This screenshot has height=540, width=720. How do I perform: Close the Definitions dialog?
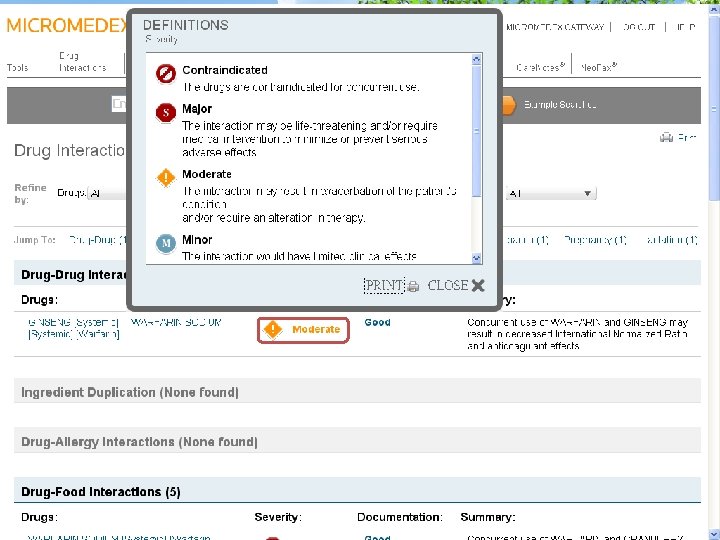[x=456, y=285]
